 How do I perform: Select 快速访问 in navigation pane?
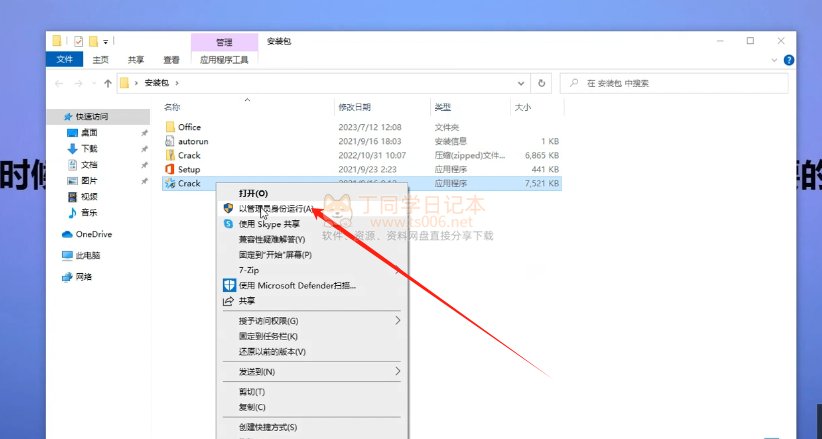pyautogui.click(x=98, y=116)
